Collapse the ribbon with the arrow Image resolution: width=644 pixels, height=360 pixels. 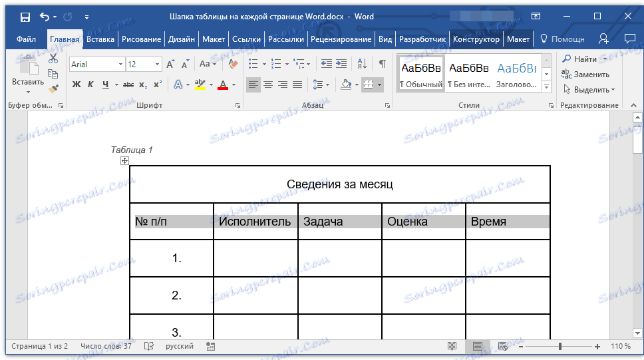634,105
